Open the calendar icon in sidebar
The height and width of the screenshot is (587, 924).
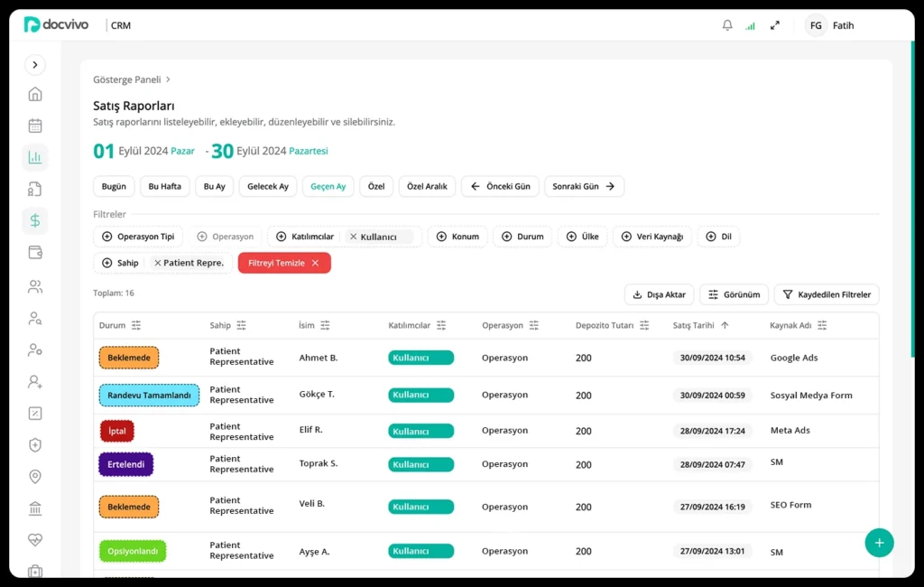pos(35,126)
